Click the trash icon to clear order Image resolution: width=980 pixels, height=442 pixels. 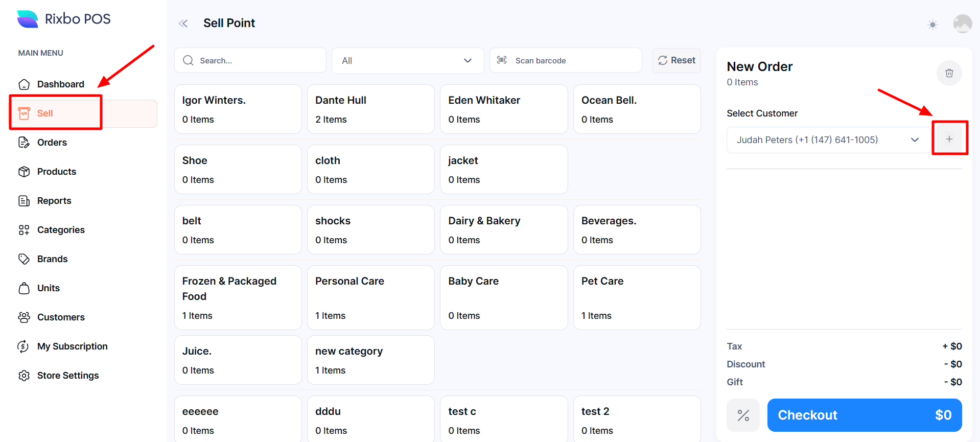949,73
